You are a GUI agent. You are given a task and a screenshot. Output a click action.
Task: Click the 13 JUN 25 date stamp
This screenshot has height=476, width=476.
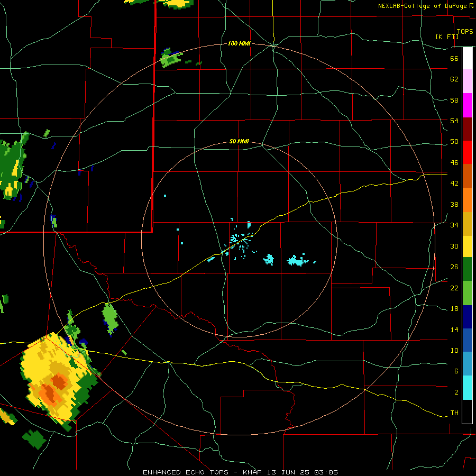(288, 472)
